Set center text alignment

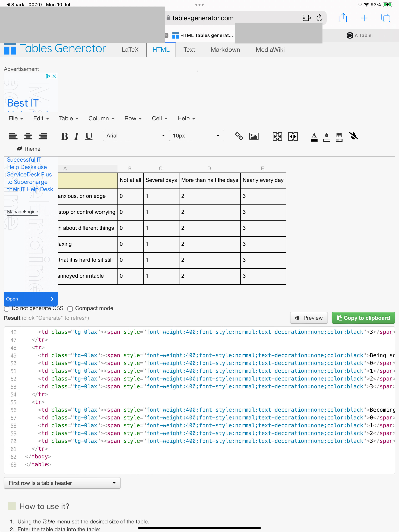[28, 136]
